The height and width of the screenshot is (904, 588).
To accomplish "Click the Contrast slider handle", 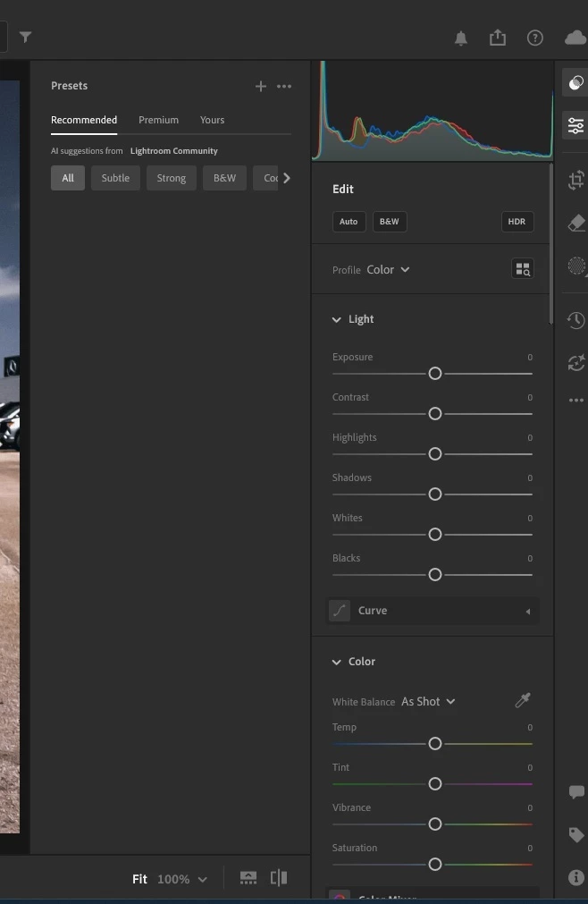I will [435, 414].
